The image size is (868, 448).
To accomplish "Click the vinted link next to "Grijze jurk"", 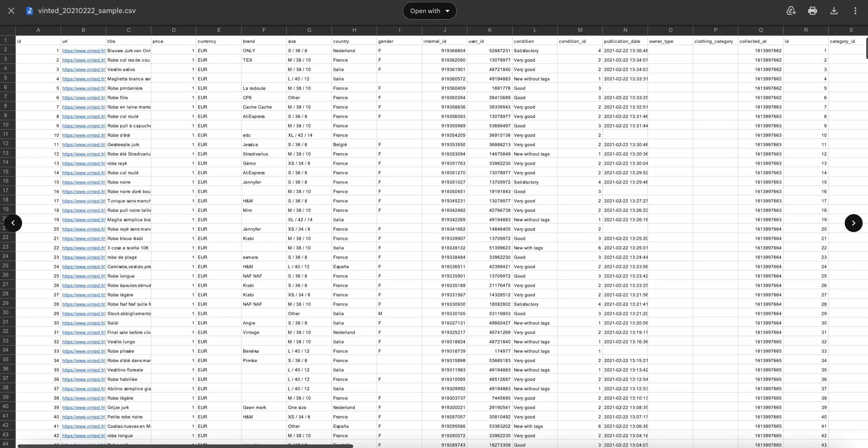I will tap(83, 407).
